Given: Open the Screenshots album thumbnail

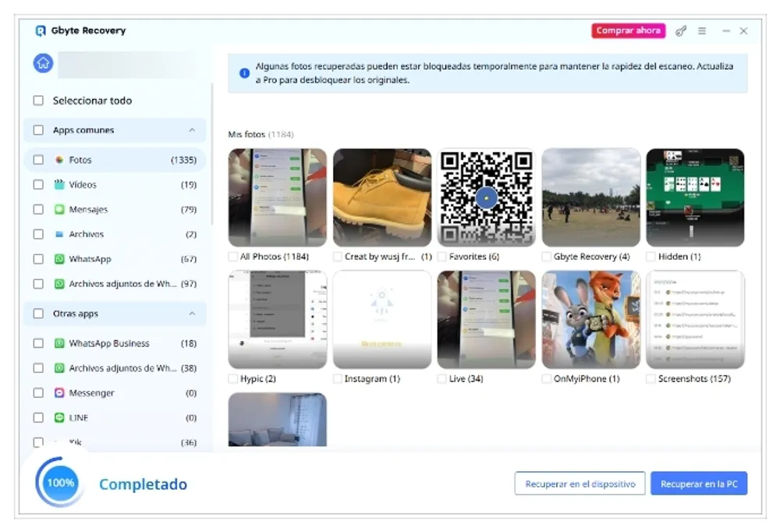Looking at the screenshot, I should coord(696,320).
